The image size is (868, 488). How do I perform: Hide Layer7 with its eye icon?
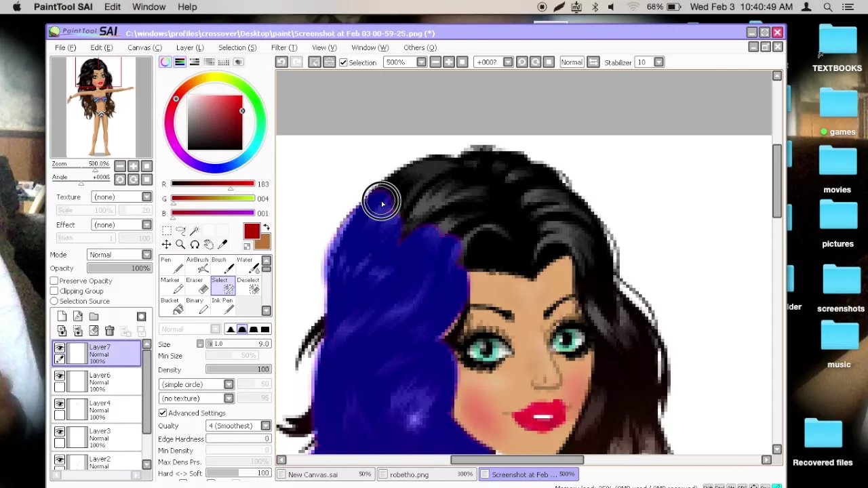(x=60, y=348)
